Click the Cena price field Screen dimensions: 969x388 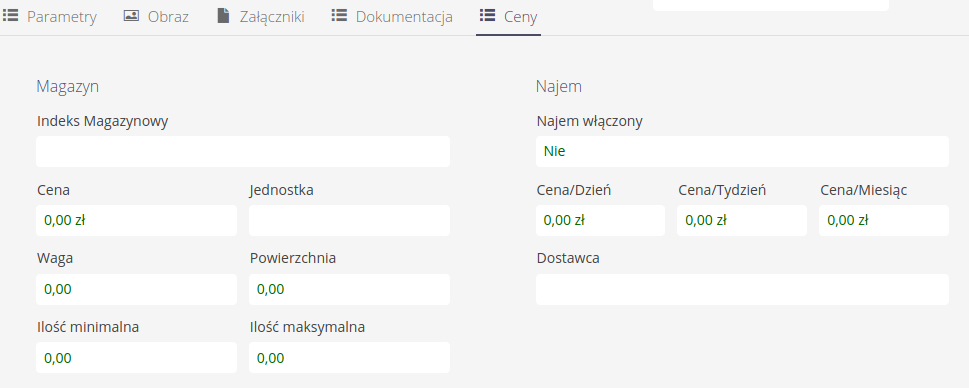pyautogui.click(x=137, y=221)
